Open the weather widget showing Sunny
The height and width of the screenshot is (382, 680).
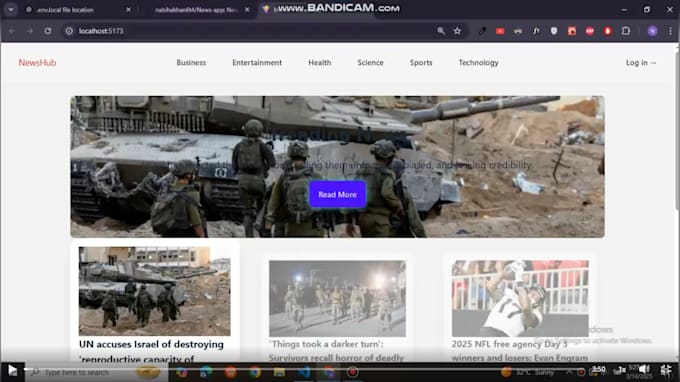pyautogui.click(x=527, y=372)
